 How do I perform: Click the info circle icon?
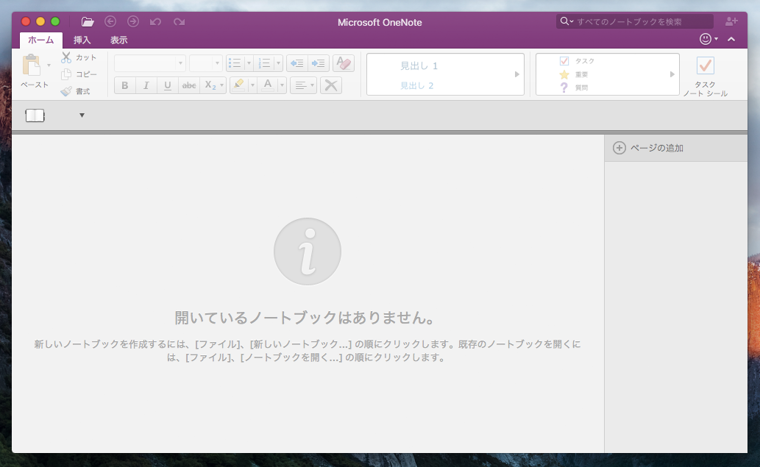307,251
